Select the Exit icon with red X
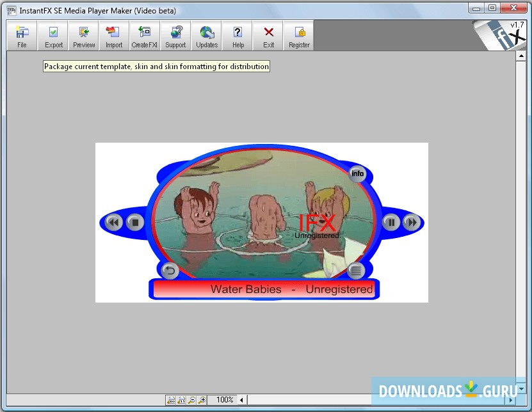This screenshot has height=412, width=532. (x=268, y=35)
